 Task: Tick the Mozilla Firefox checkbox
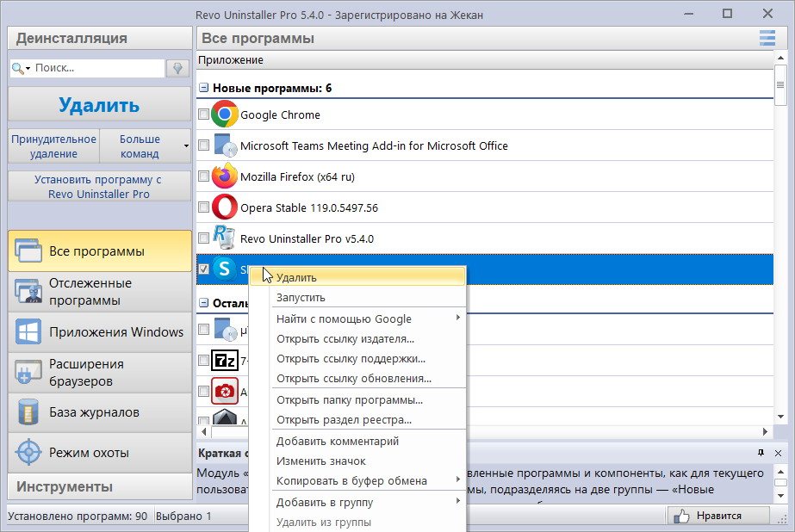point(203,176)
